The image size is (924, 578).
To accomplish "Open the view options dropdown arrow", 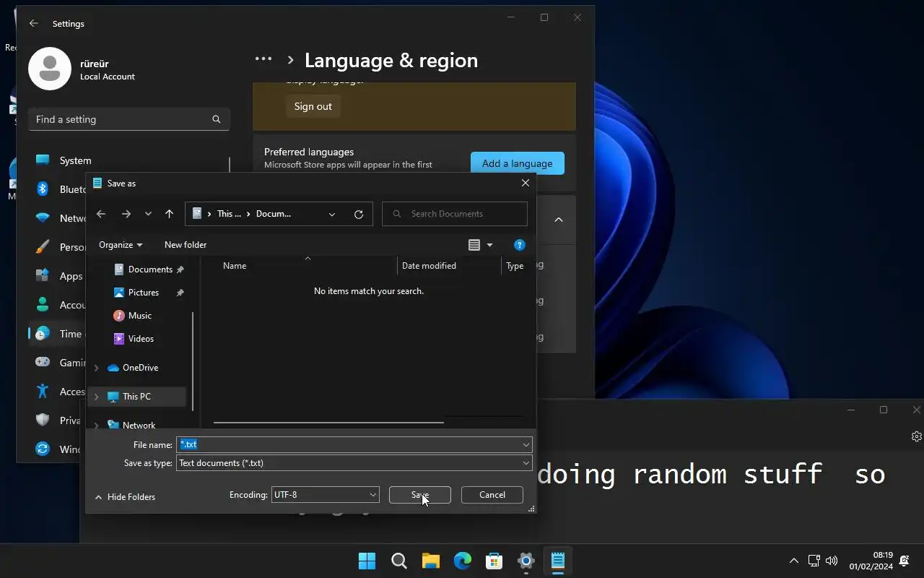I will pyautogui.click(x=489, y=245).
